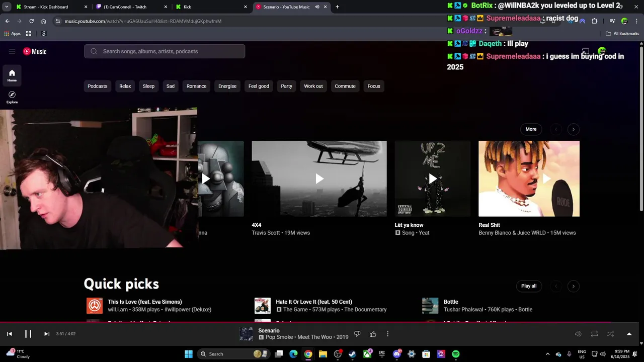
Task: View site information icon in address bar
Action: pyautogui.click(x=58, y=21)
